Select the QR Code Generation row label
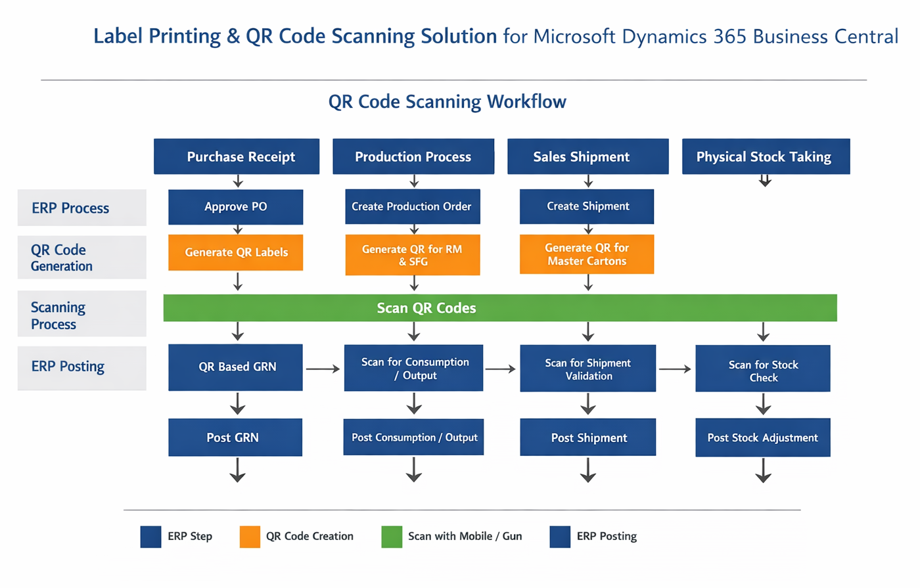The image size is (920, 588). (x=82, y=258)
